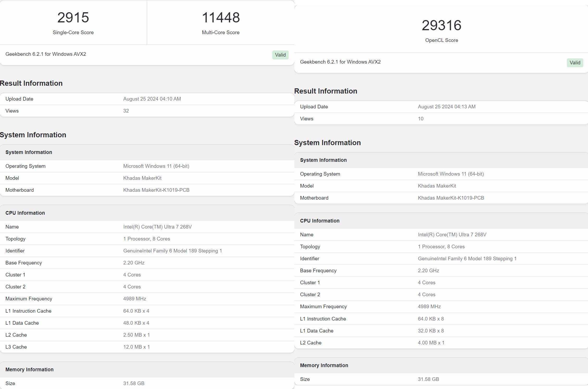Click right views count 10
Viewport: 588px width, 389px height.
(421, 119)
